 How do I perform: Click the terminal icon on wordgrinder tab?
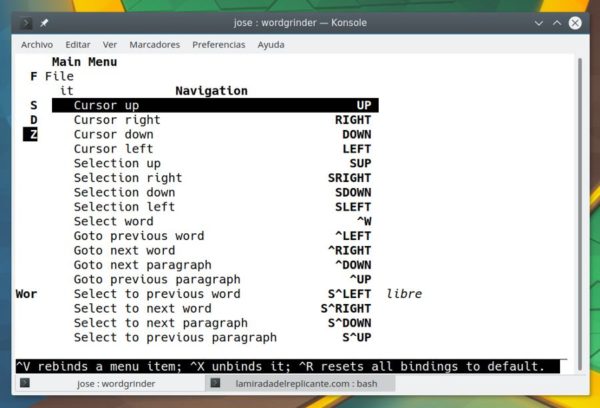point(25,383)
